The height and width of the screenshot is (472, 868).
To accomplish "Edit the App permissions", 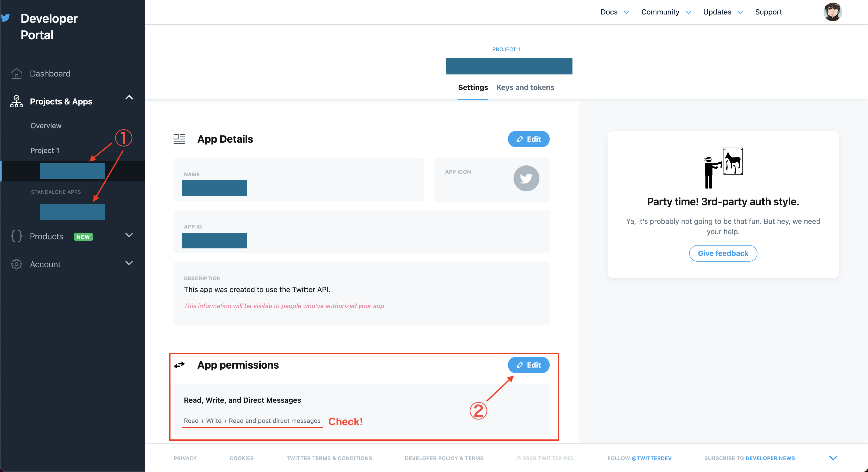I will click(x=528, y=365).
